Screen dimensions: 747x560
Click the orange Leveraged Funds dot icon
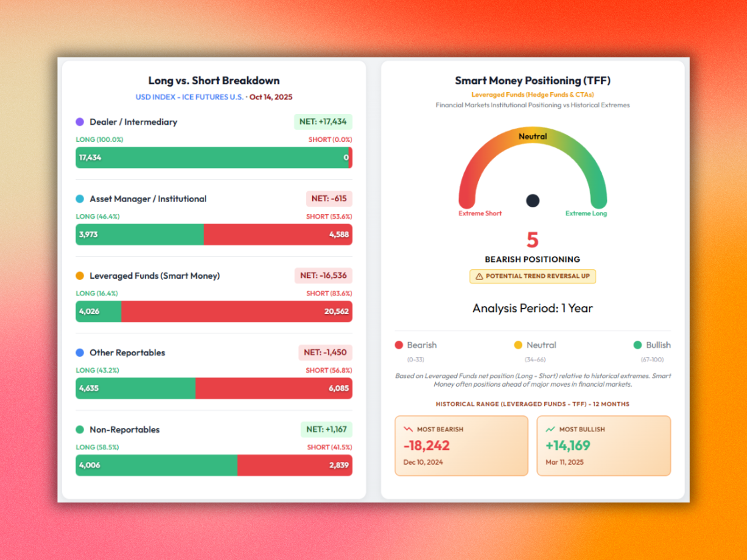(x=80, y=276)
